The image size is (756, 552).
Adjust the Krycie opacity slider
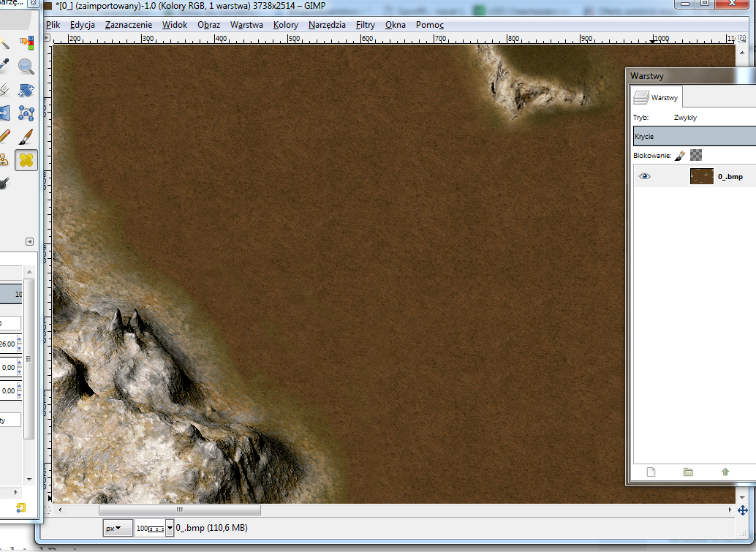[695, 137]
